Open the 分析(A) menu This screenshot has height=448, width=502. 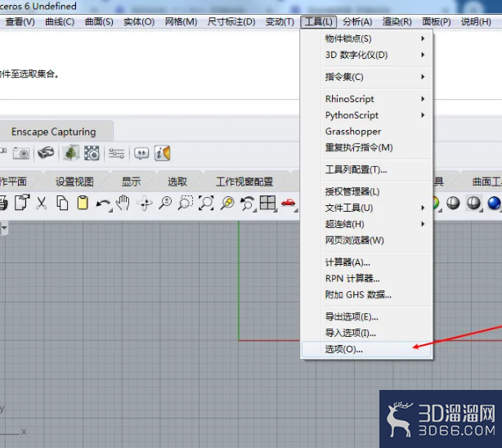click(x=357, y=22)
